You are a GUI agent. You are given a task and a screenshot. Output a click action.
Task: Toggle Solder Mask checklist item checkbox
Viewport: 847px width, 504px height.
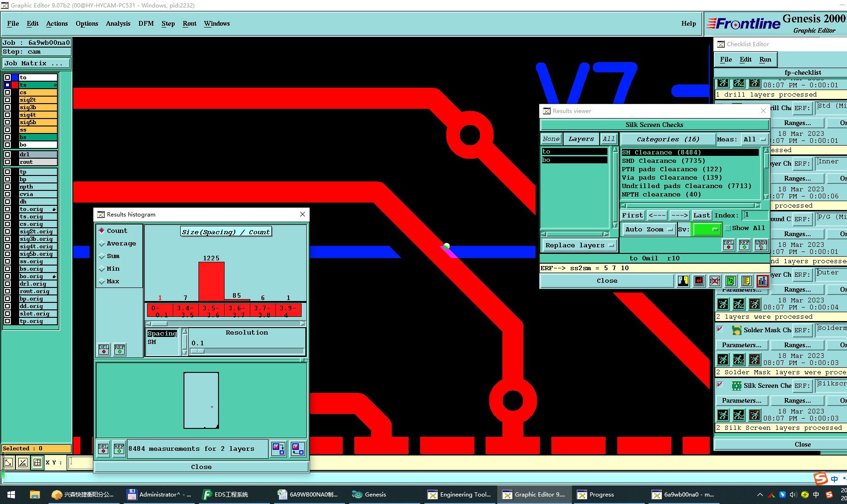coord(720,329)
